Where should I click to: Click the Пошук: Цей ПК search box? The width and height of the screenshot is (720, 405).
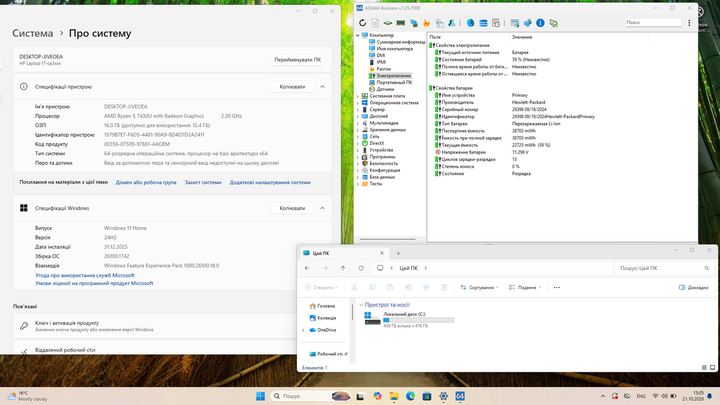663,268
